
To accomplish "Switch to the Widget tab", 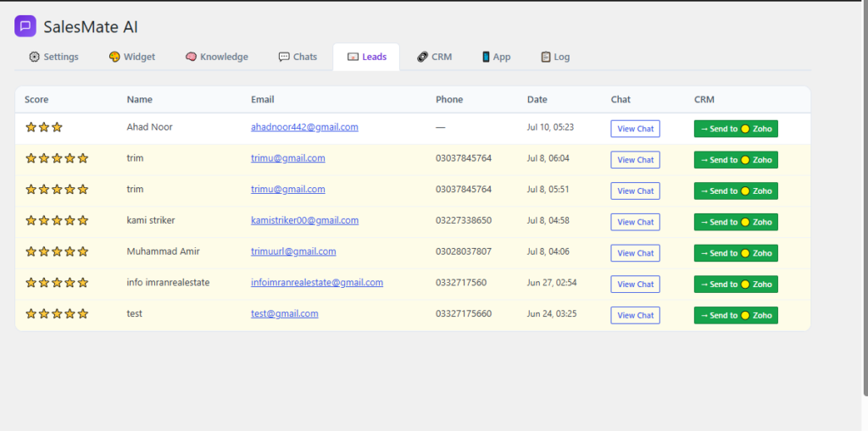I will pos(131,57).
